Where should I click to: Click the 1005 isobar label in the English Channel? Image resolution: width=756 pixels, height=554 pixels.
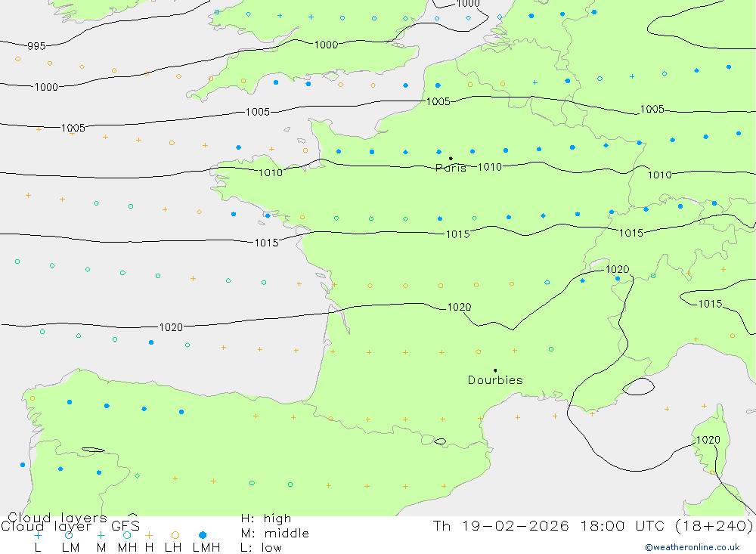coord(258,112)
